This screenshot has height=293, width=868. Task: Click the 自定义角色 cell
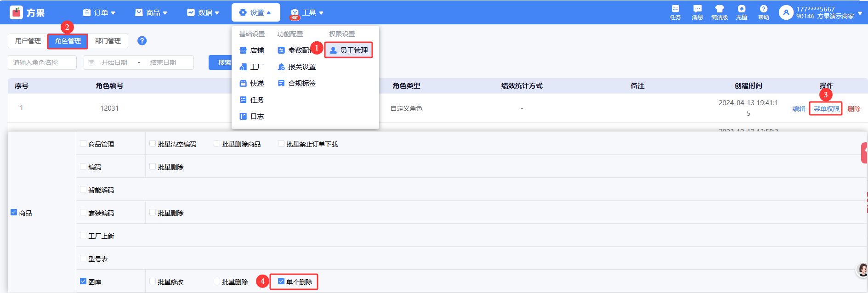pos(406,108)
